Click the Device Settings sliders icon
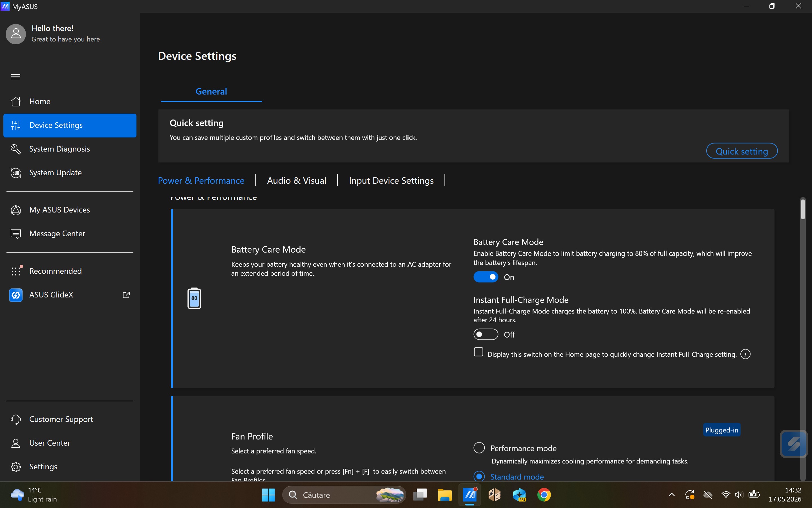The width and height of the screenshot is (812, 508). (16, 125)
